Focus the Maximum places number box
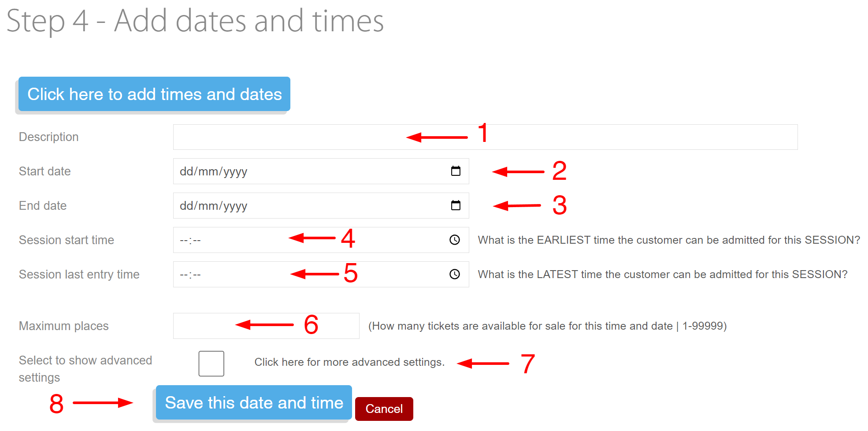Image resolution: width=868 pixels, height=431 pixels. 203,326
